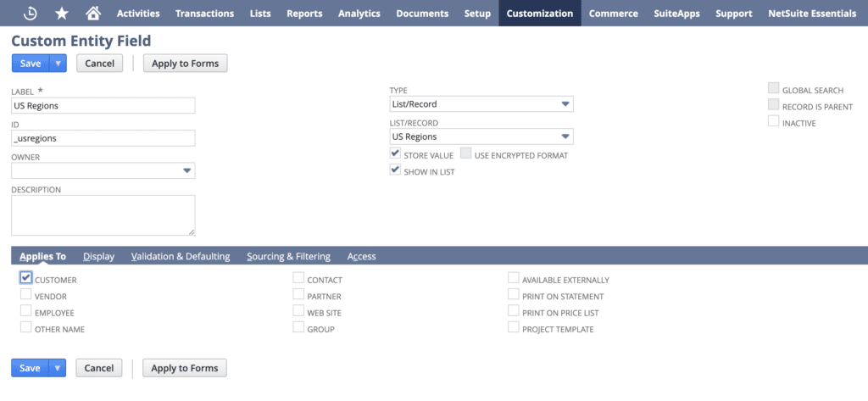
Task: Enable the Vendor checkbox
Action: click(x=25, y=295)
